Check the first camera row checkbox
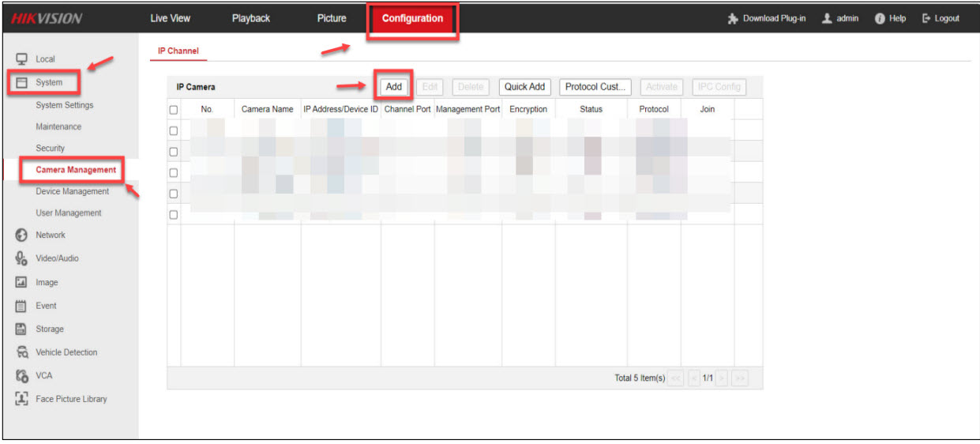Screen dimensions: 980x444 point(174,130)
